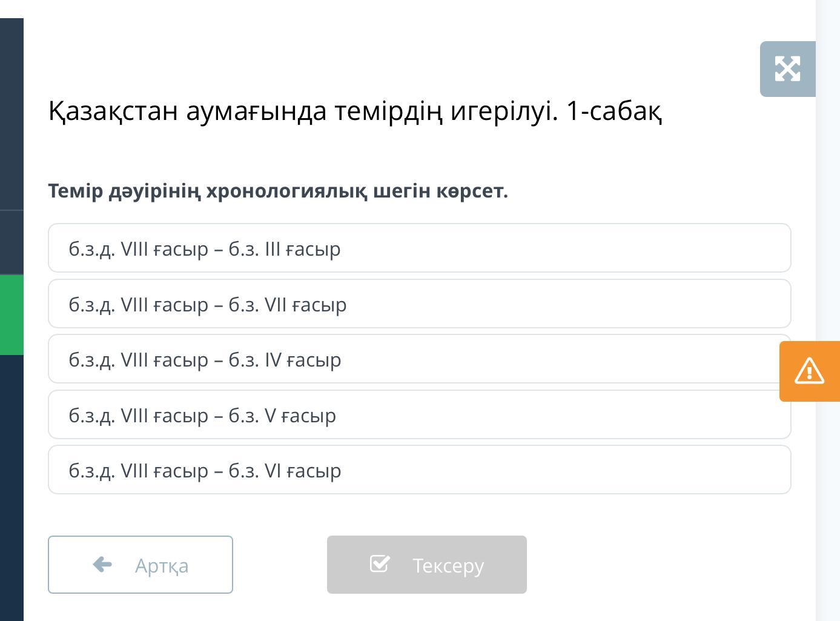Click the navy sidebar segment below green

12,485
